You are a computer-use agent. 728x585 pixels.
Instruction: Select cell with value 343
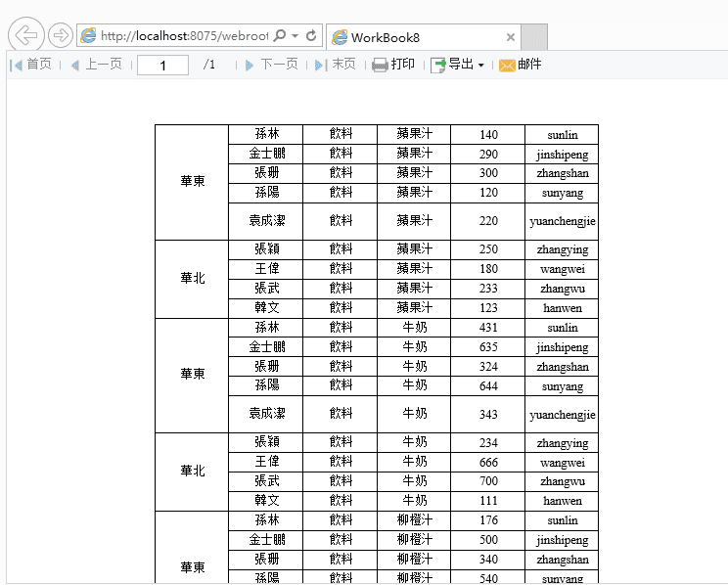pos(488,415)
